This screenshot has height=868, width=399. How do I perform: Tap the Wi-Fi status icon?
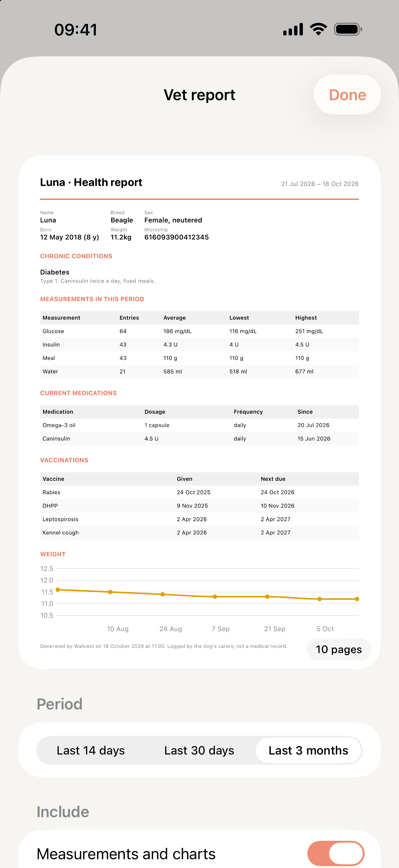pos(318,29)
